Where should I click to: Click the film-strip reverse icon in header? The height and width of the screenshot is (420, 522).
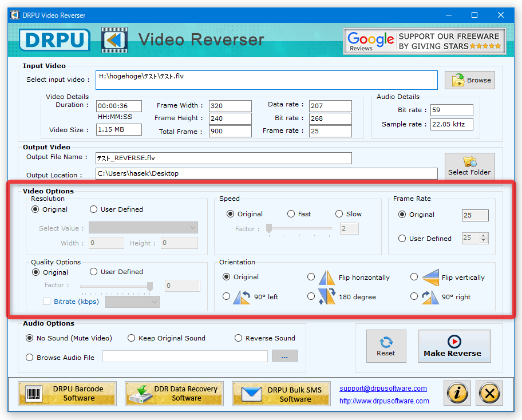[x=114, y=40]
